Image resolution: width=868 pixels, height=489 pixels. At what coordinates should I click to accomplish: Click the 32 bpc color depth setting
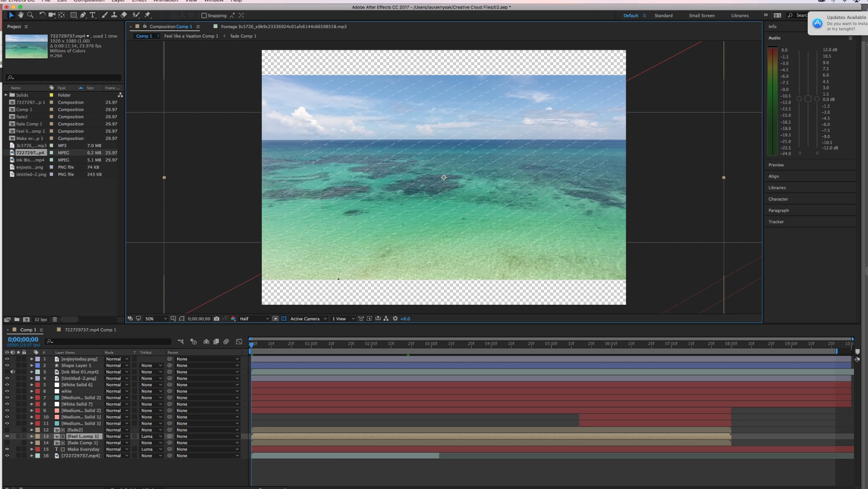click(x=41, y=320)
